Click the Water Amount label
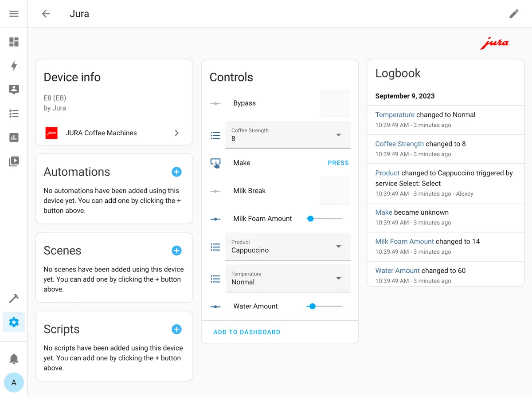Screen dimensions: 532x397 click(x=255, y=306)
